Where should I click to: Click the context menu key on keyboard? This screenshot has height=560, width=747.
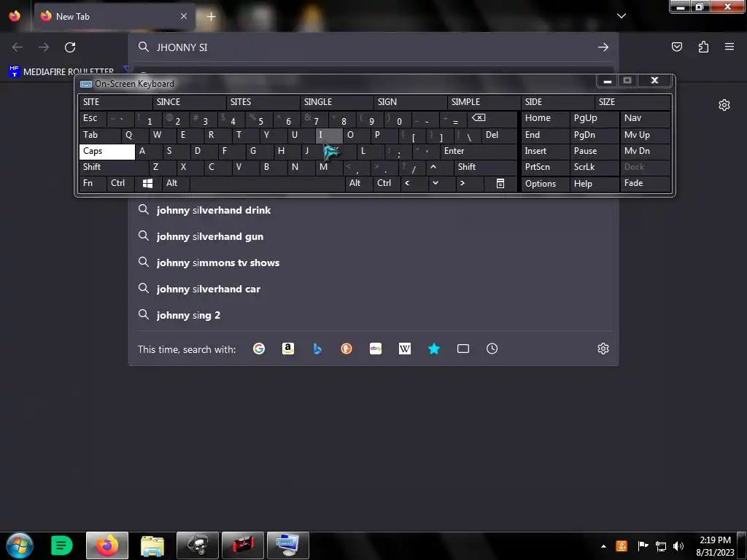(500, 183)
